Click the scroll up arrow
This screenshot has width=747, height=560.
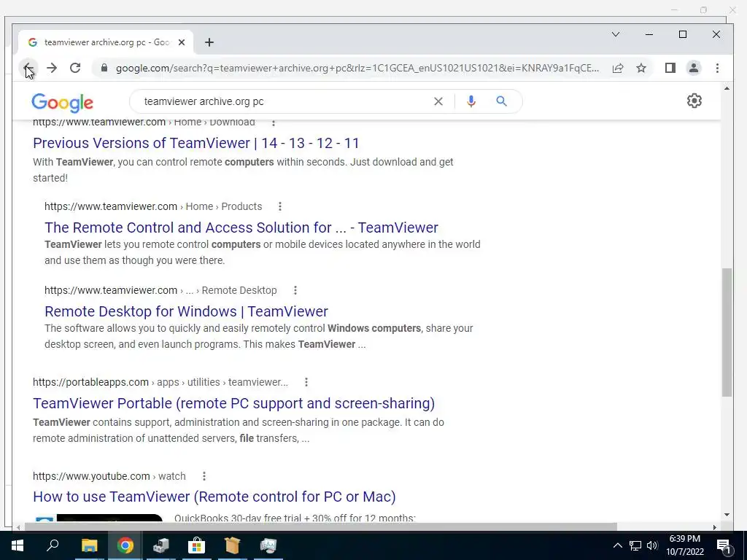[x=727, y=88]
